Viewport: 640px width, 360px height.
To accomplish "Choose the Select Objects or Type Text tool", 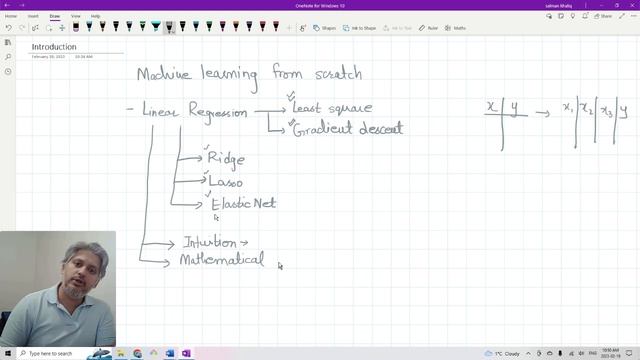I will pos(36,28).
